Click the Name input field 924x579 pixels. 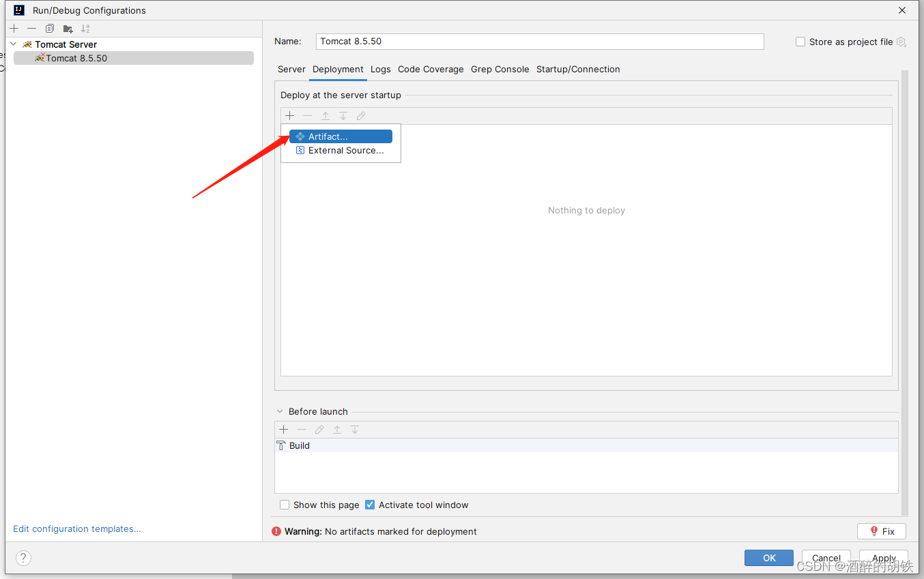tap(540, 42)
